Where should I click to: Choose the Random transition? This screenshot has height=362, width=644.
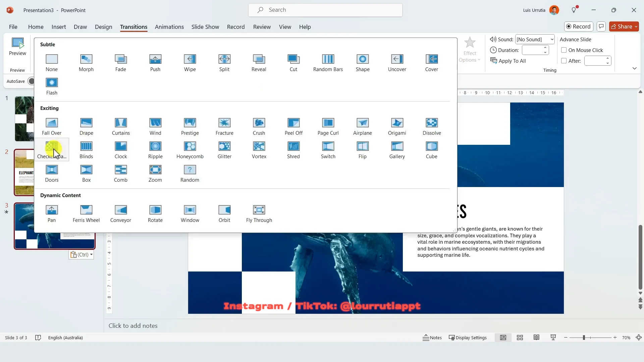(190, 173)
